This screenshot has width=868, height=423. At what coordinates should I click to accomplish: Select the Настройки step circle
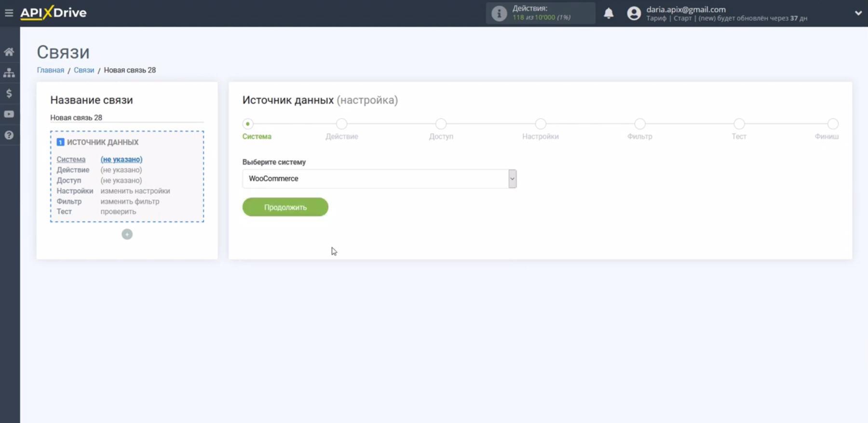coord(541,124)
